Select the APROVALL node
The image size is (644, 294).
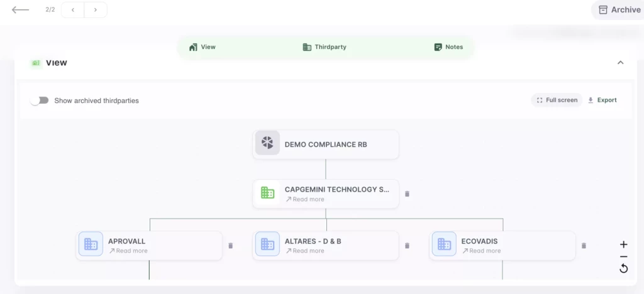click(149, 245)
